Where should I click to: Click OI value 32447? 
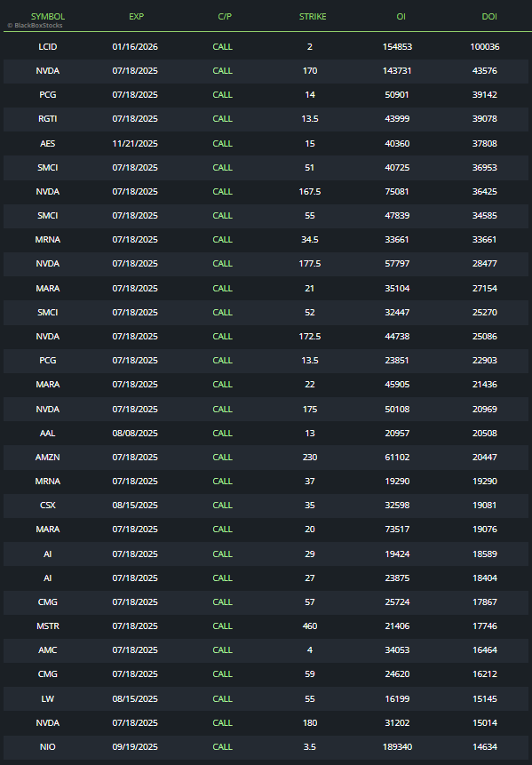click(x=397, y=312)
